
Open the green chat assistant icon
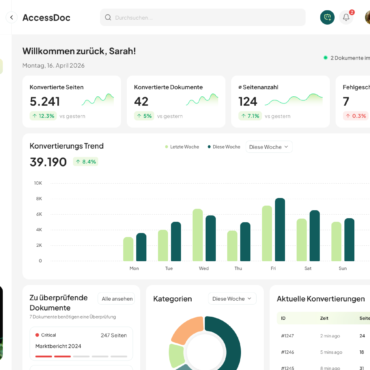tap(327, 17)
